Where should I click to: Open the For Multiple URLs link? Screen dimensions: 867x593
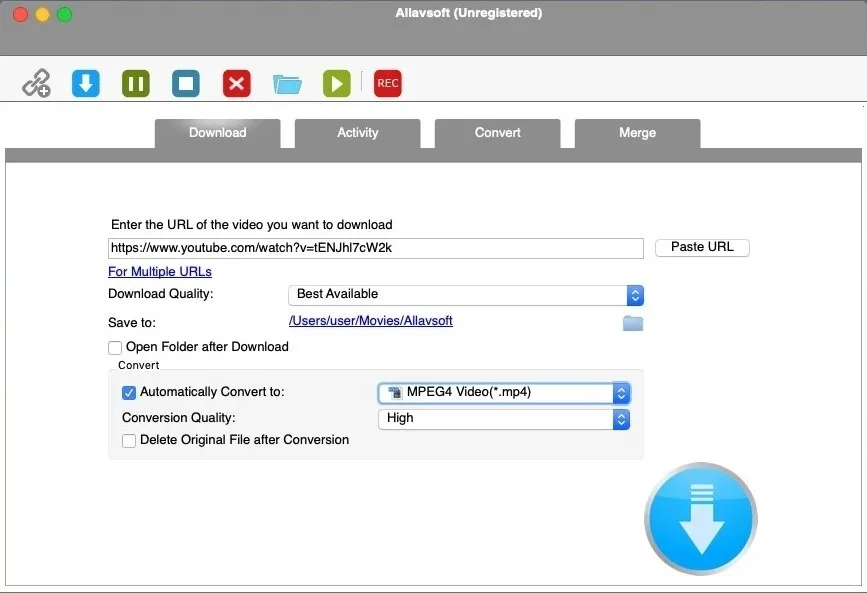click(x=159, y=271)
